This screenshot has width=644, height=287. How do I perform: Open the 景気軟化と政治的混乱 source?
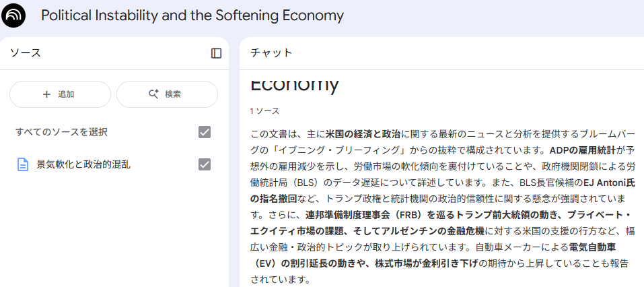tap(83, 164)
